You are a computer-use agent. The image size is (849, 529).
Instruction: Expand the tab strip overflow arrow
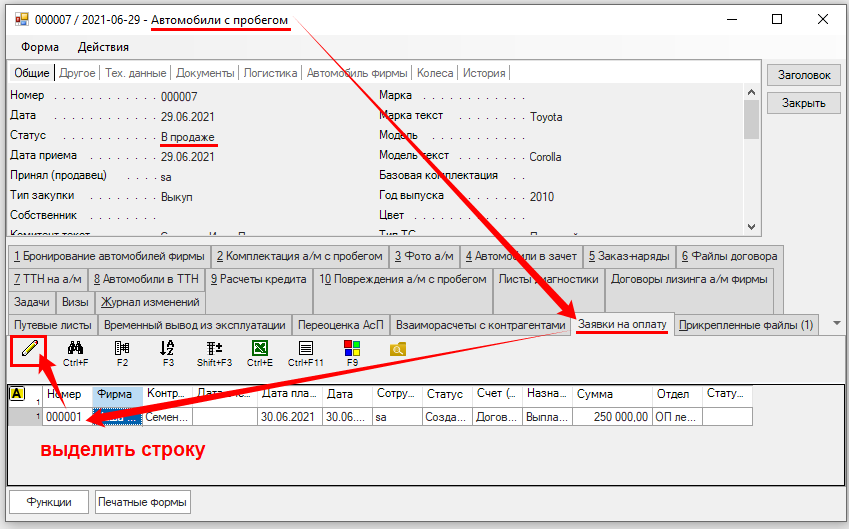[836, 324]
